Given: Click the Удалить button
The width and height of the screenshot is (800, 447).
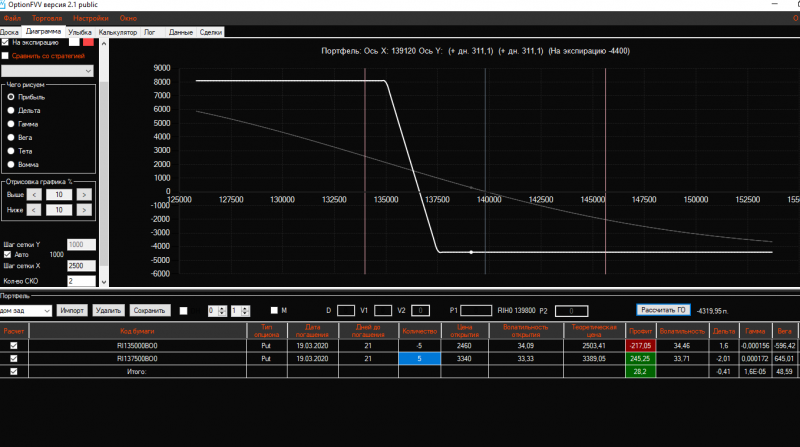Looking at the screenshot, I should click(108, 310).
